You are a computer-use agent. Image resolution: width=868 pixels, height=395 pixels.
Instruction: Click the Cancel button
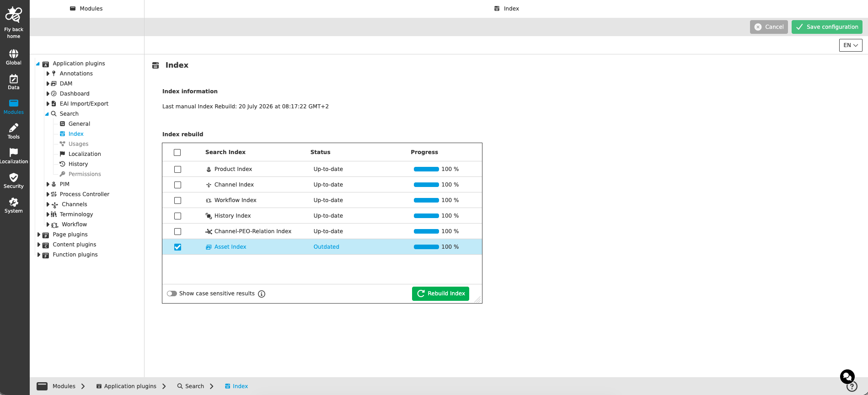[769, 27]
